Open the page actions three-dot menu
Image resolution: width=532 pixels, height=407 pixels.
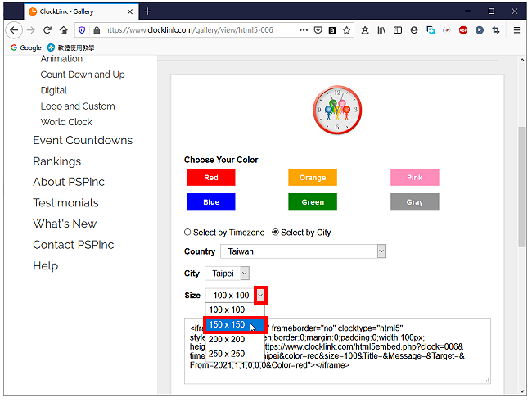tap(304, 30)
